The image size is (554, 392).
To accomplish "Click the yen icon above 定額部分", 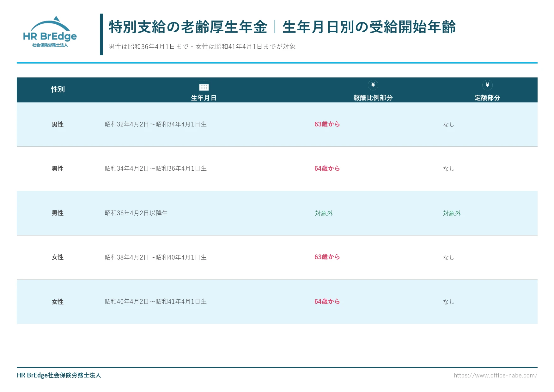I will pos(487,85).
